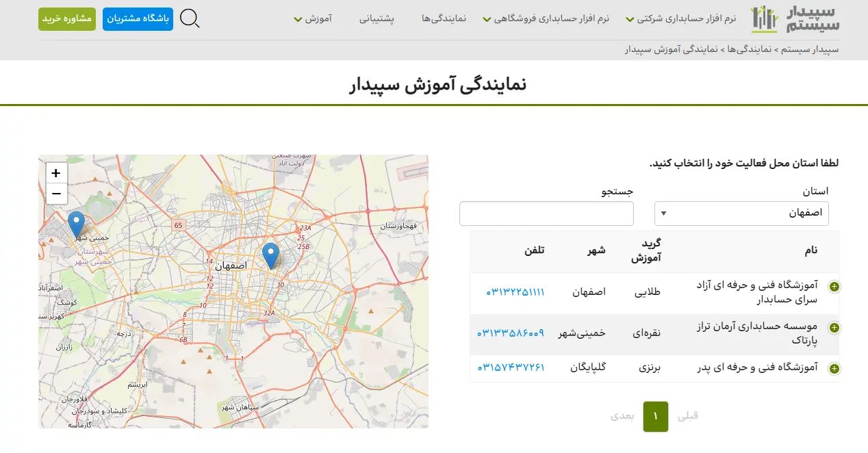Sort by the نام column header

810,251
